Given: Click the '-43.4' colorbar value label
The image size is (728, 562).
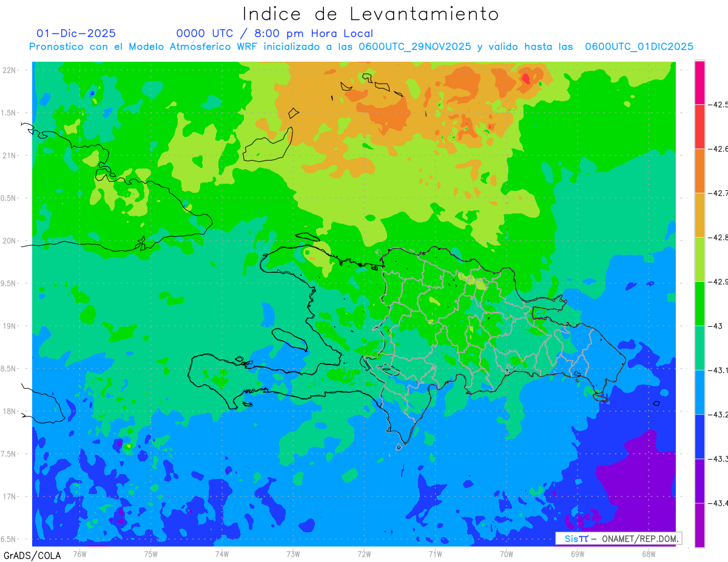Looking at the screenshot, I should click(x=718, y=503).
